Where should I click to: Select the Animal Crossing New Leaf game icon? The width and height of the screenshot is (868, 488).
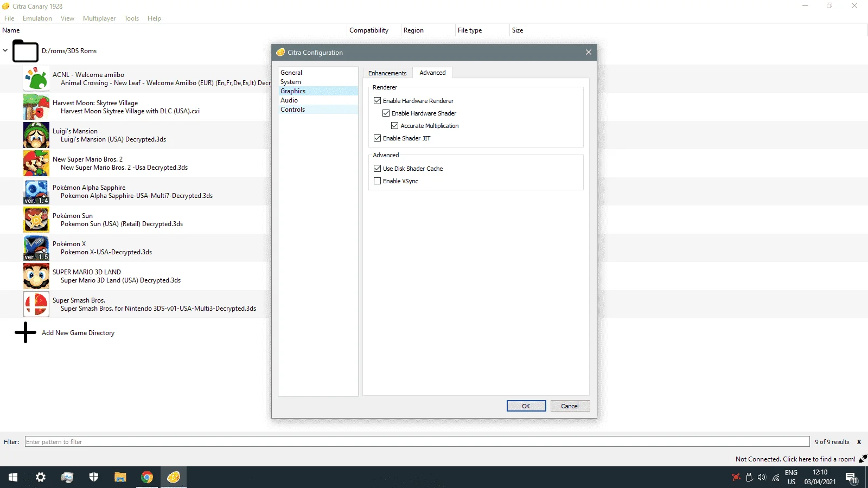click(36, 79)
